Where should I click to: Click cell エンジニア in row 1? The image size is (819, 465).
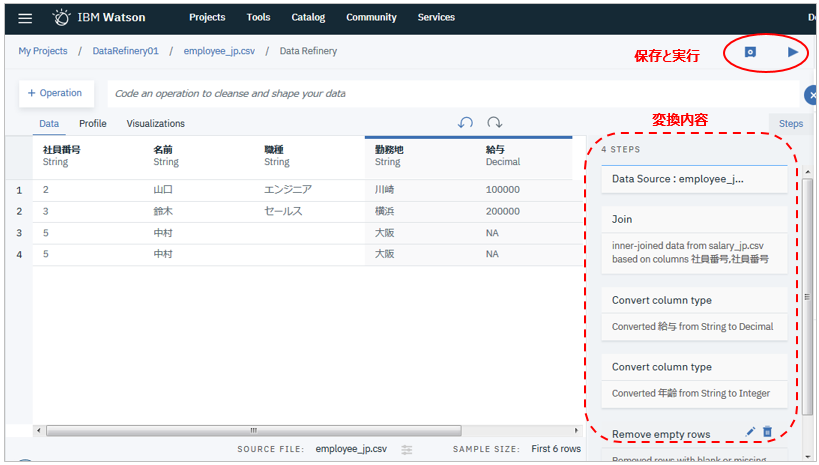click(x=288, y=190)
